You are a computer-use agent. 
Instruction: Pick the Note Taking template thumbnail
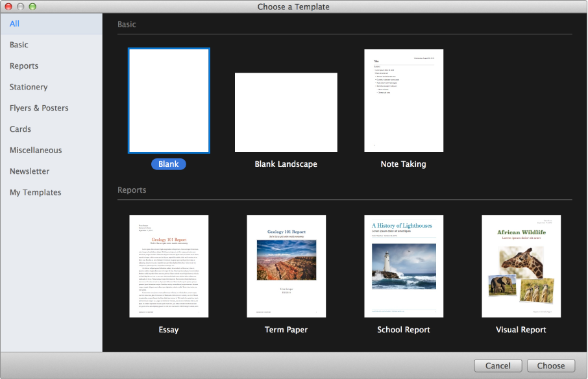coord(404,101)
